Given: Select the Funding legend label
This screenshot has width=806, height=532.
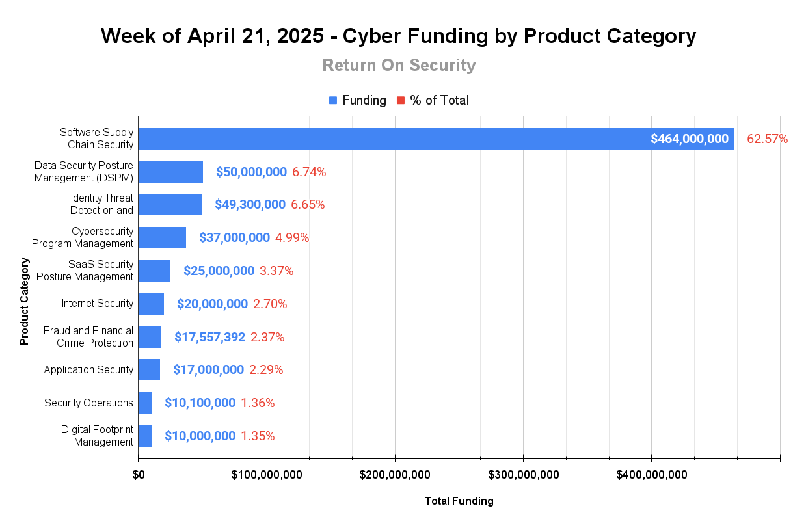Looking at the screenshot, I should click(x=364, y=100).
